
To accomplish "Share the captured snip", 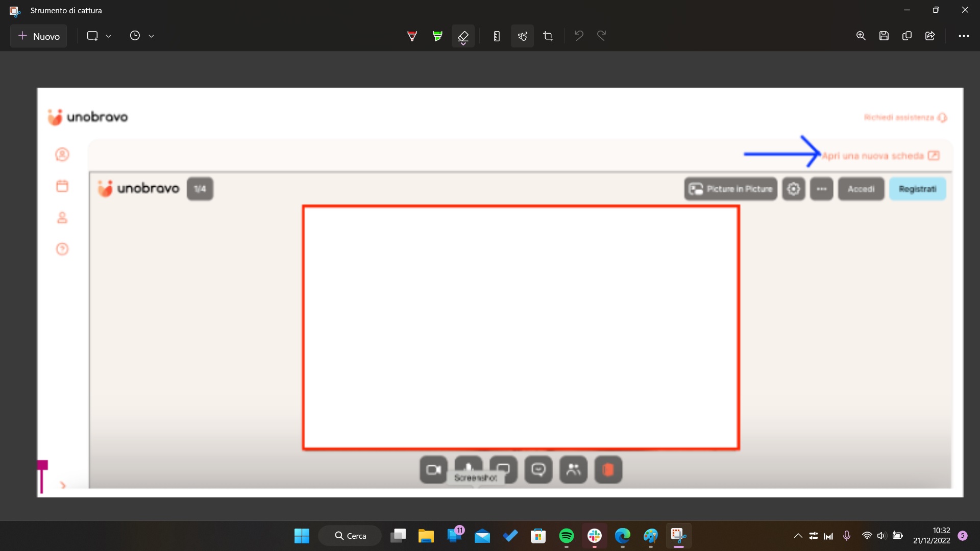I will click(930, 36).
